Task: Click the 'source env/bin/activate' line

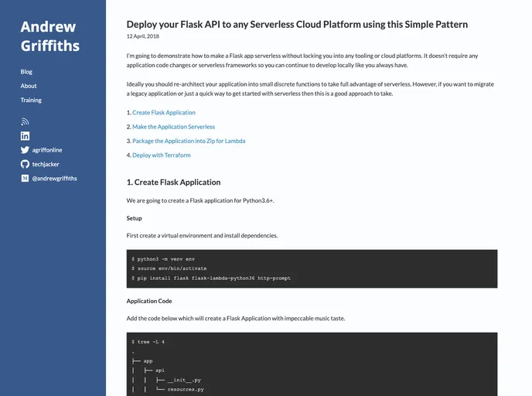Action: coord(169,268)
